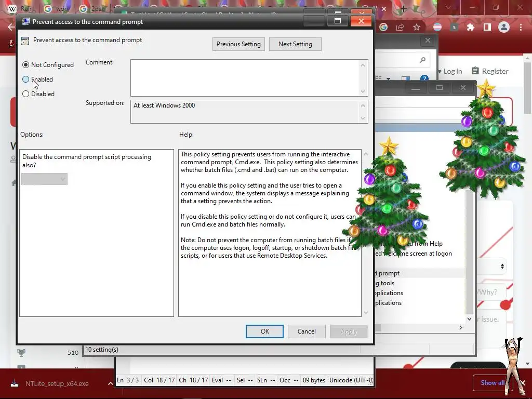Switch to the Google 'wor' Chrome tab
This screenshot has width=532, height=399.
click(56, 8)
